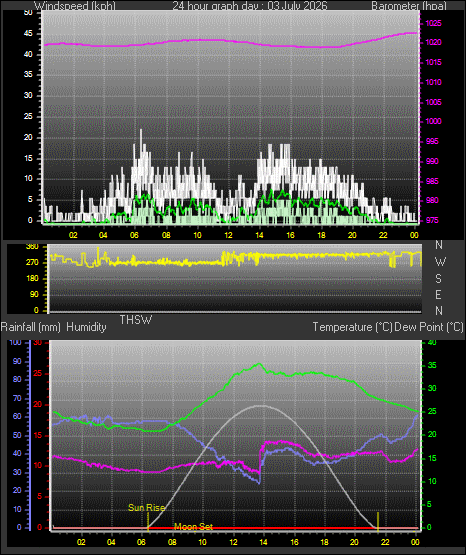Select windspeed axis value 15
466x555 pixels.
click(x=28, y=158)
